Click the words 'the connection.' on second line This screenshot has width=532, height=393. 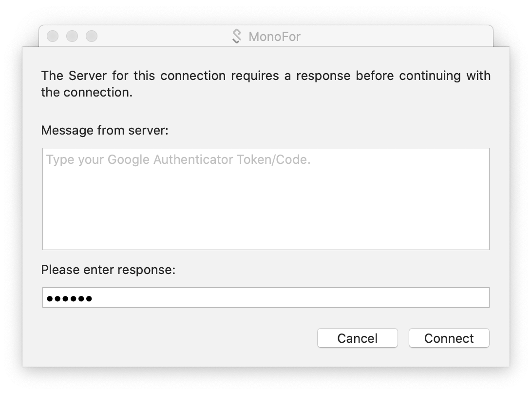point(87,92)
